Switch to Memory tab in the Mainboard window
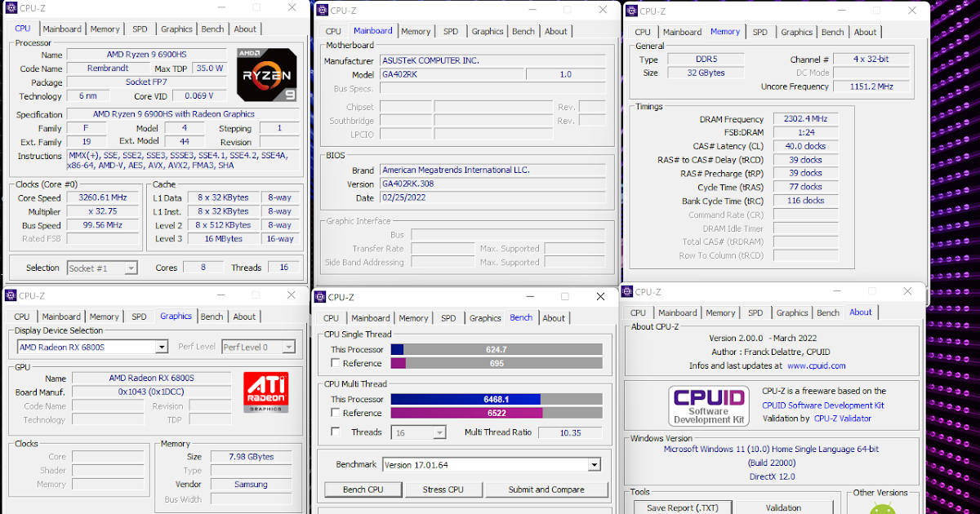 [x=416, y=32]
